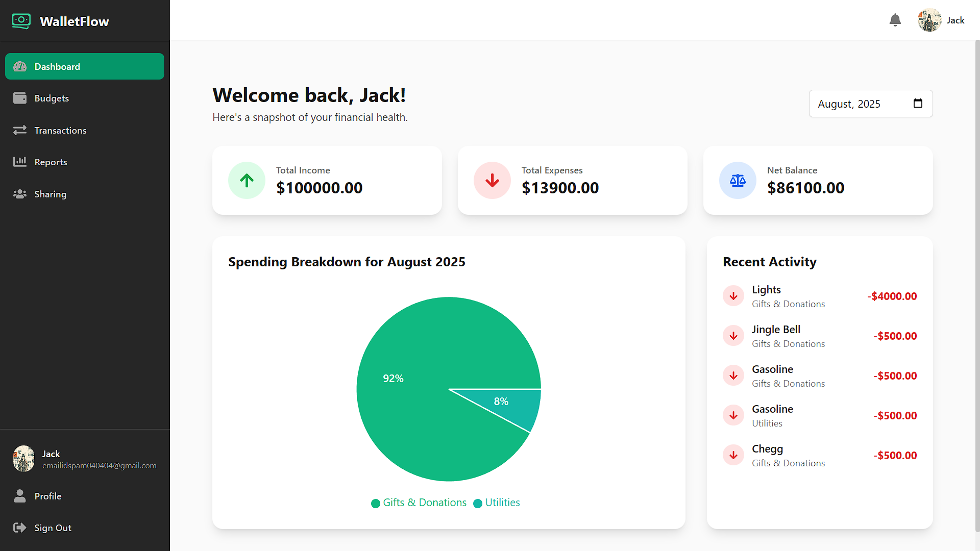Open Jack's account menu in top bar
The image size is (980, 551).
(x=941, y=20)
